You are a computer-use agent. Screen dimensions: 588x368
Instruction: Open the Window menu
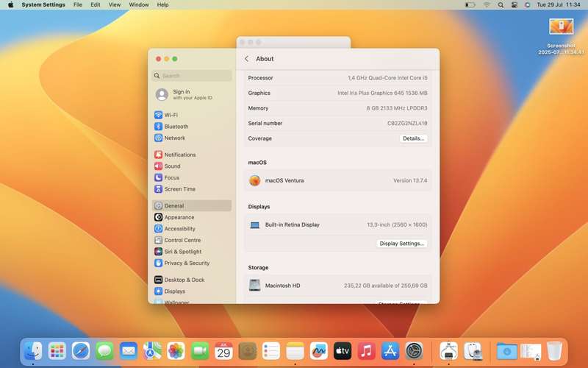coord(139,5)
